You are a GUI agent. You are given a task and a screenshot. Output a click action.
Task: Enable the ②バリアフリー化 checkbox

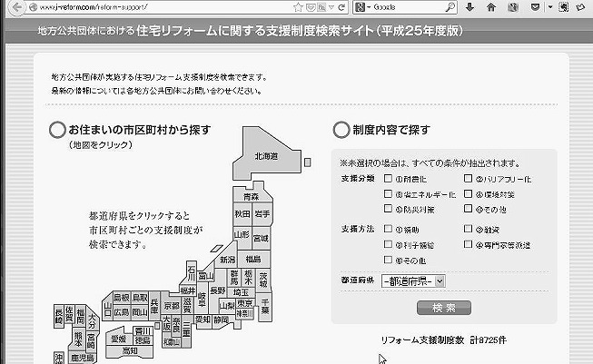[x=467, y=179]
